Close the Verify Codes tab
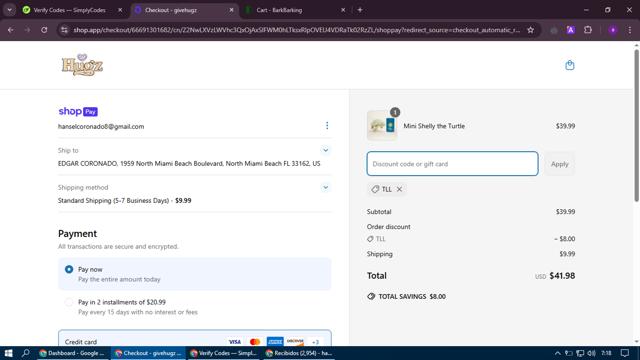This screenshot has width=640, height=360. coord(120,10)
